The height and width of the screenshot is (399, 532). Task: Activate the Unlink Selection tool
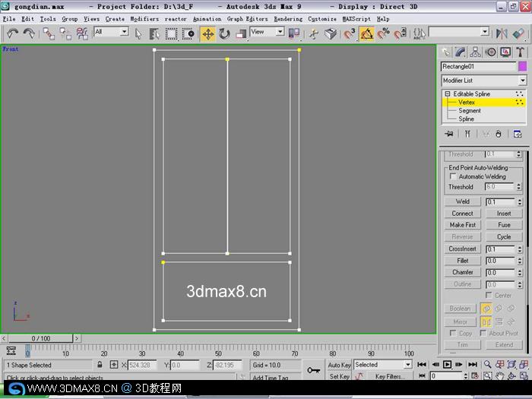coord(65,33)
